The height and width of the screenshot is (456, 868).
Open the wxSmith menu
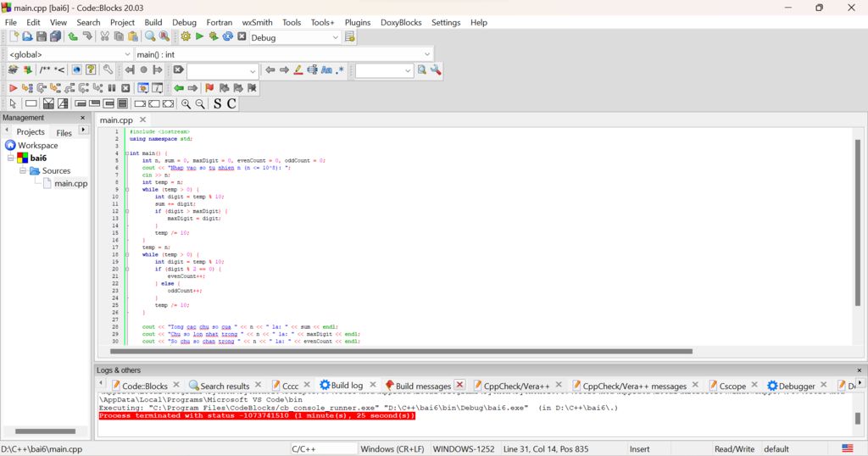click(x=257, y=22)
